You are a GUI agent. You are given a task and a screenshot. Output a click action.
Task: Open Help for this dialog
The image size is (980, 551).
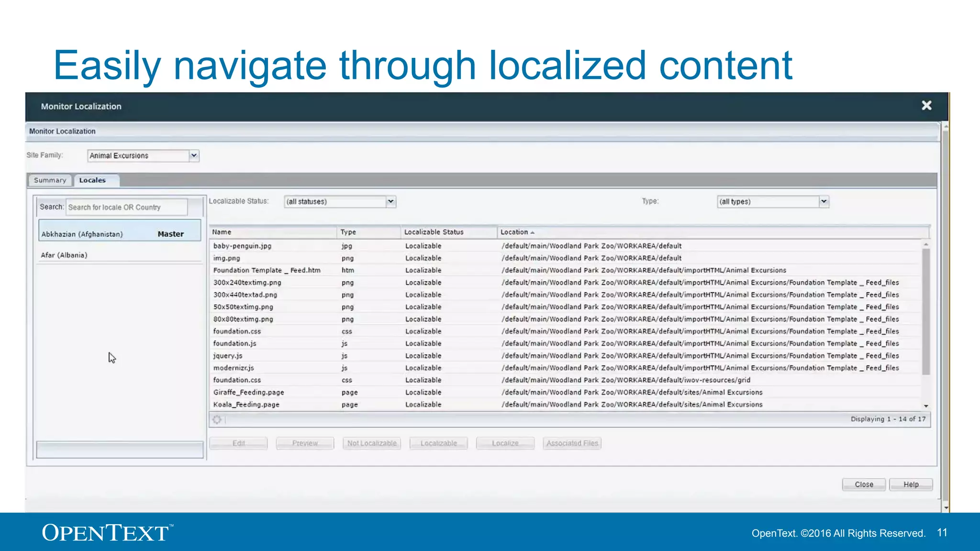click(911, 485)
